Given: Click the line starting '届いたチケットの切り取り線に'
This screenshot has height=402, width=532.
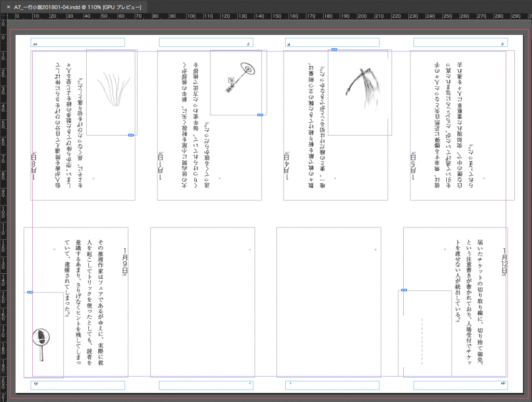Looking at the screenshot, I should tap(480, 302).
